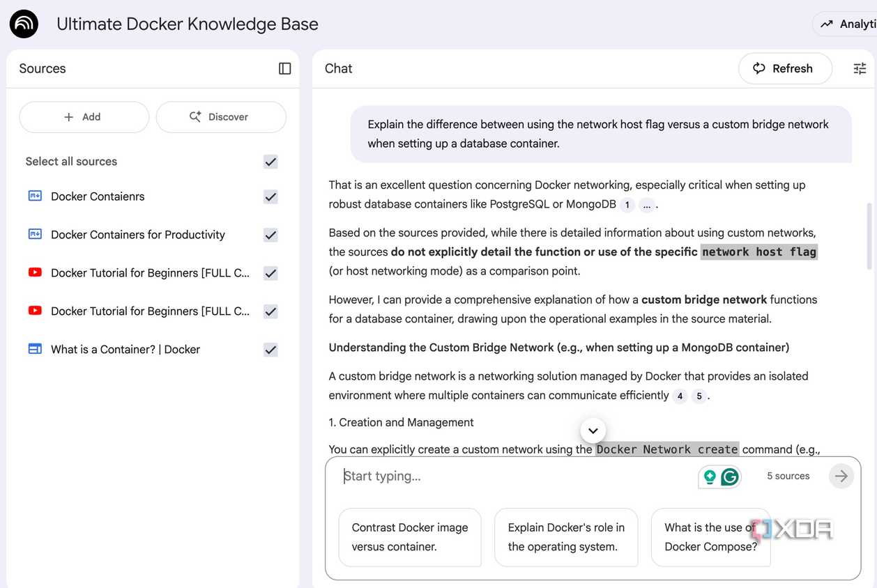Image resolution: width=877 pixels, height=588 pixels.
Task: Click the Docker Network create code text
Action: point(667,449)
